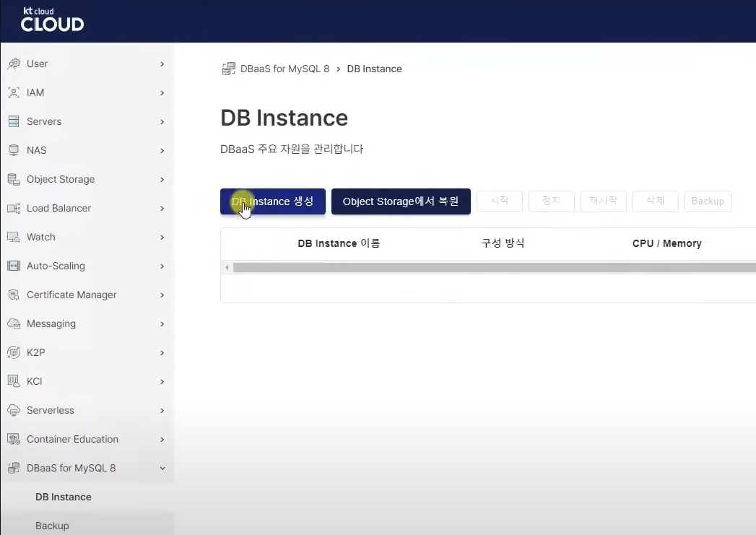Click the CPU / Memory column header
756x535 pixels.
coord(666,243)
